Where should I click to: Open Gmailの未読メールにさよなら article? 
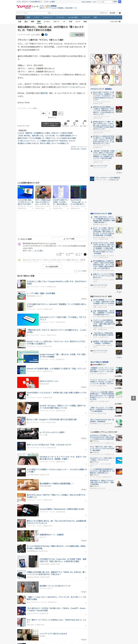point(56,393)
